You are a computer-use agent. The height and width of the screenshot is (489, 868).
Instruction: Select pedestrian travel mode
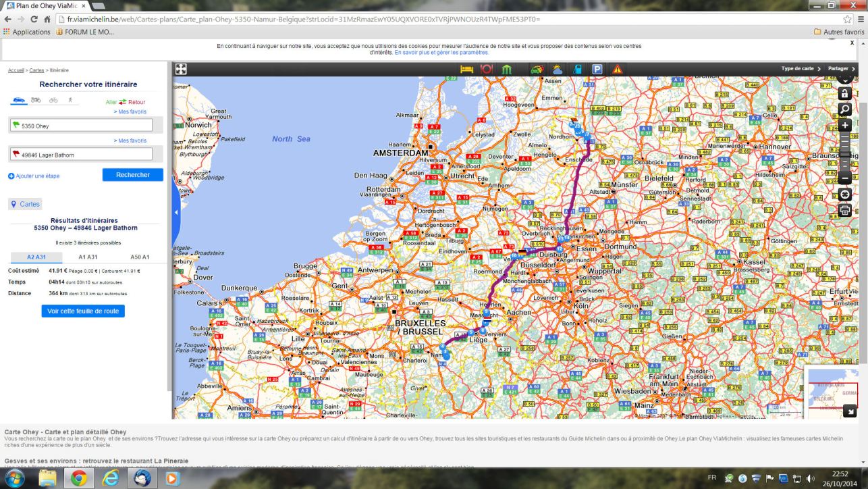(x=70, y=101)
